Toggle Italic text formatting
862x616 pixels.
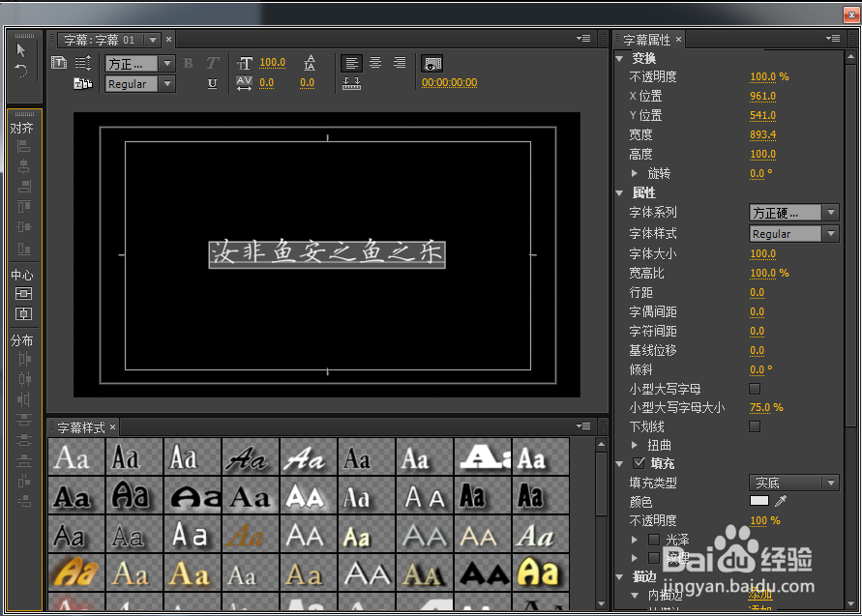coord(213,63)
